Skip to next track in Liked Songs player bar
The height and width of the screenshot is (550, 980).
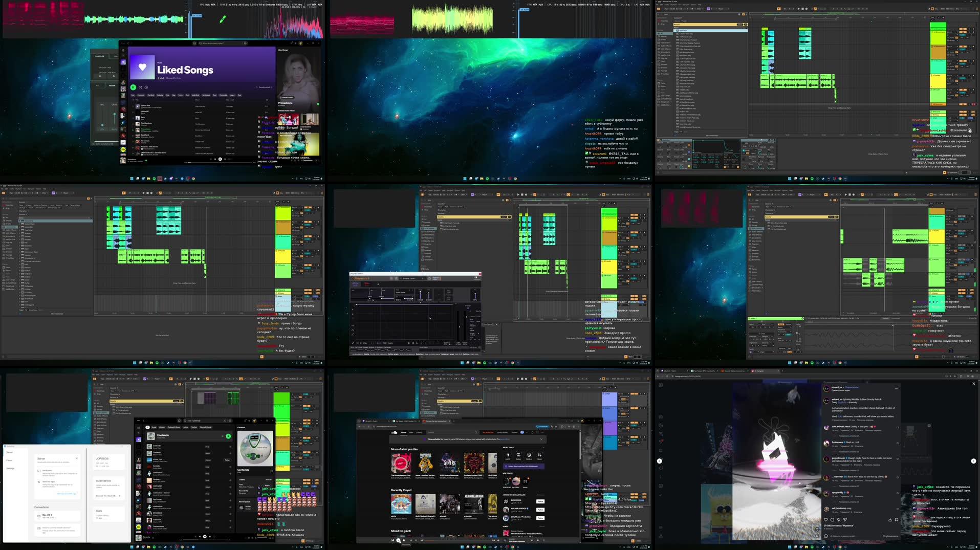pyautogui.click(x=225, y=159)
